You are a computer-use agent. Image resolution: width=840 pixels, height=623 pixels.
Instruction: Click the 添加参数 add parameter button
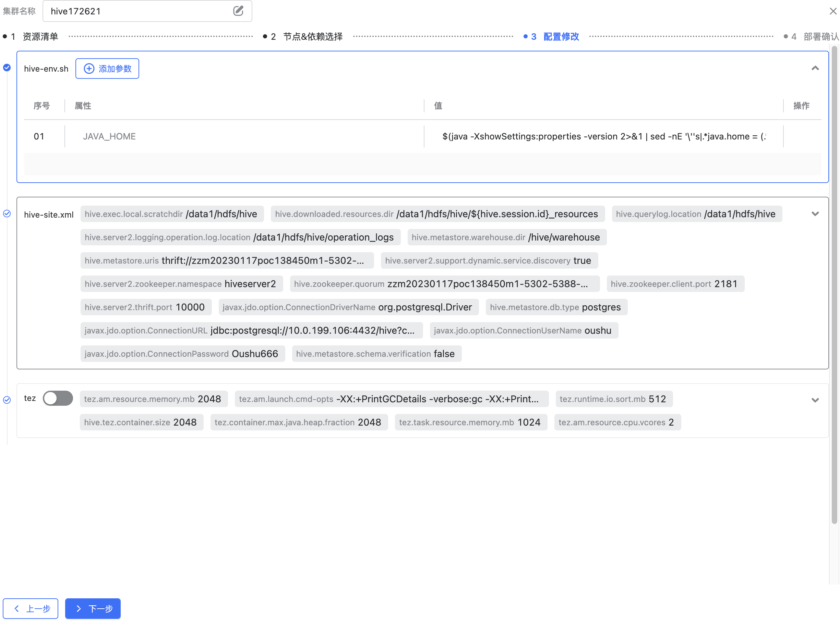pos(107,69)
